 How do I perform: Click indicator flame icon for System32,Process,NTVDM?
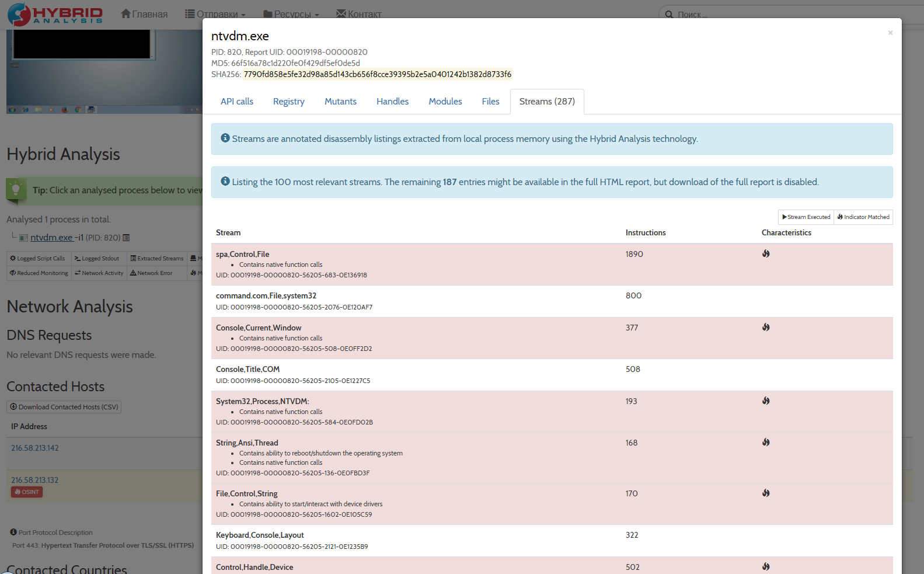pos(766,401)
